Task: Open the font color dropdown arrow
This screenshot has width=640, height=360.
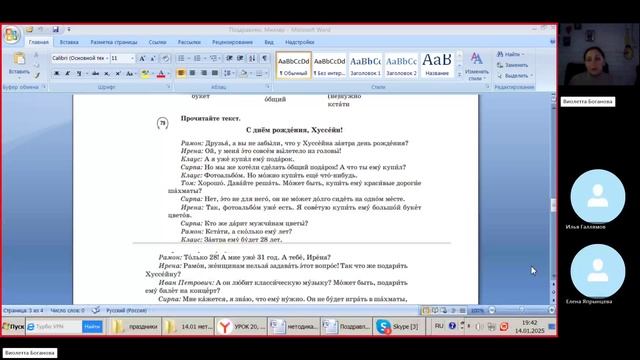Action: tap(168, 74)
